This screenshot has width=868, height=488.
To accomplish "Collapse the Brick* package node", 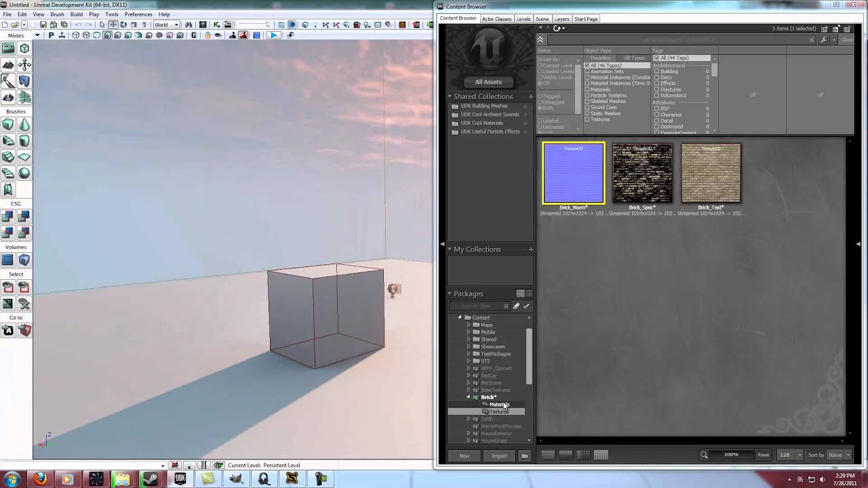I will 468,397.
